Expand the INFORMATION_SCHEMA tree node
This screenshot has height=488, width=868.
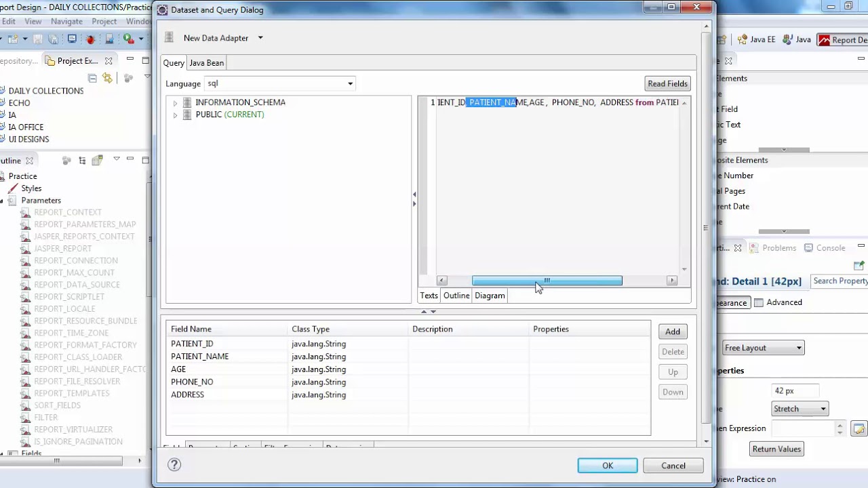pos(175,103)
